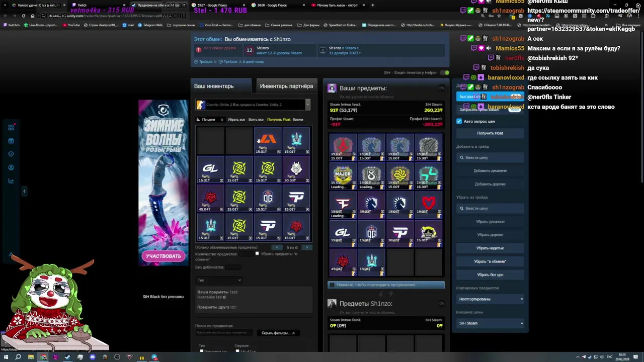Click GL sticker in Your items panel
This screenshot has height=362, width=644.
point(343,234)
